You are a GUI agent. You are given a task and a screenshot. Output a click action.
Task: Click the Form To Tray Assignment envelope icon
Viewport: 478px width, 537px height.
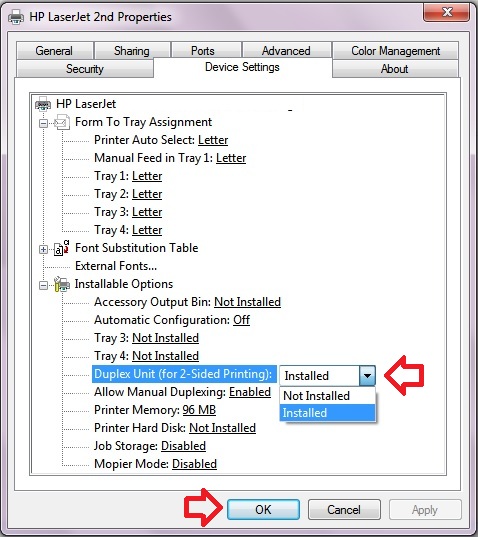(62, 122)
